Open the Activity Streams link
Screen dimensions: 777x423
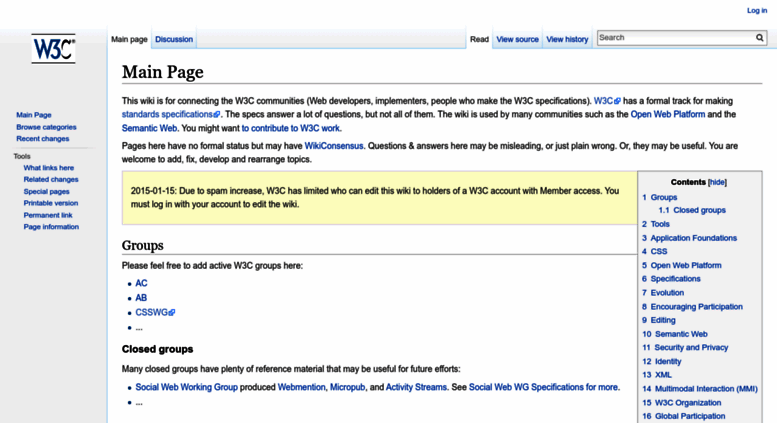point(416,387)
